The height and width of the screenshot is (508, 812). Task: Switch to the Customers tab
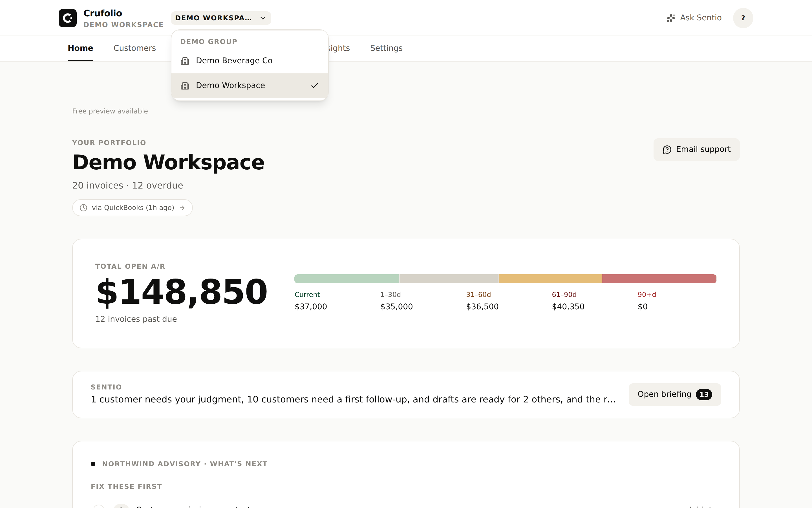(x=134, y=48)
